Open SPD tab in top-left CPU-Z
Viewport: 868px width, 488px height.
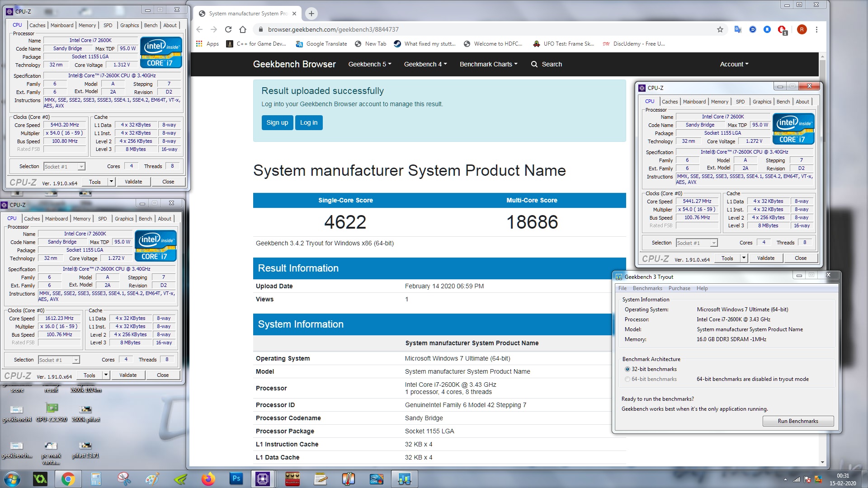108,25
